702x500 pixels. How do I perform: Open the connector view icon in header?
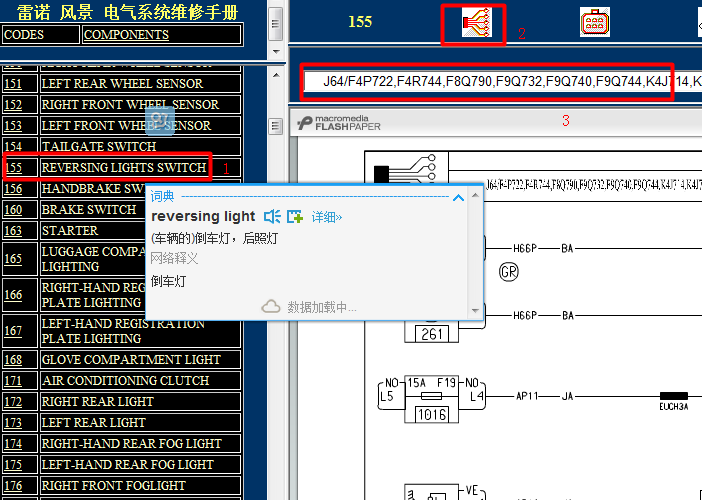[x=595, y=21]
